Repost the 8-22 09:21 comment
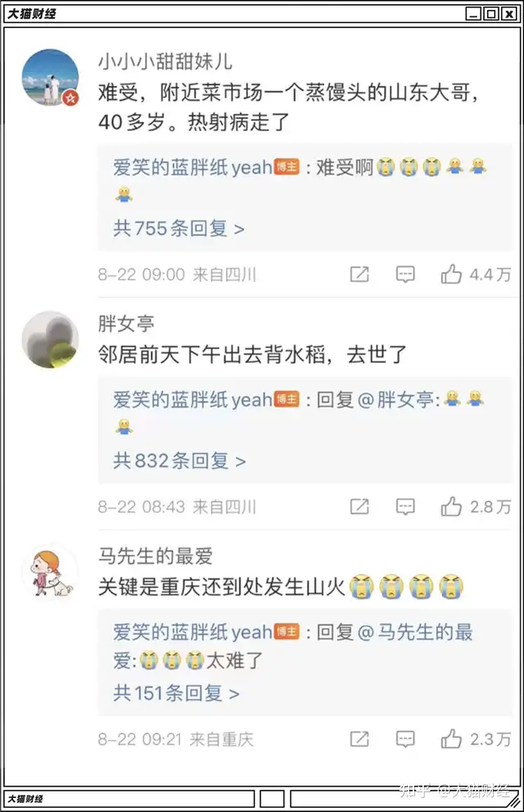524x812 pixels. pos(359,739)
